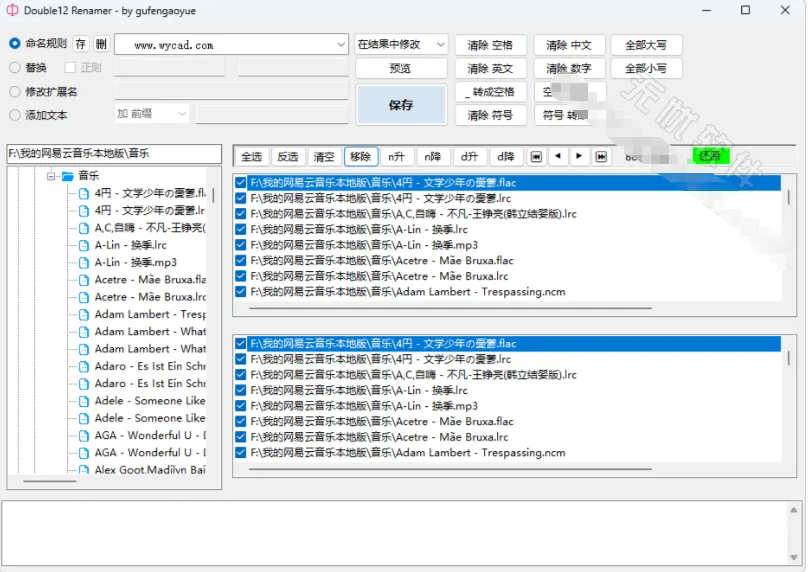Click 反选 invert-selection toolbar button
Screen dimensions: 810x572
[288, 157]
